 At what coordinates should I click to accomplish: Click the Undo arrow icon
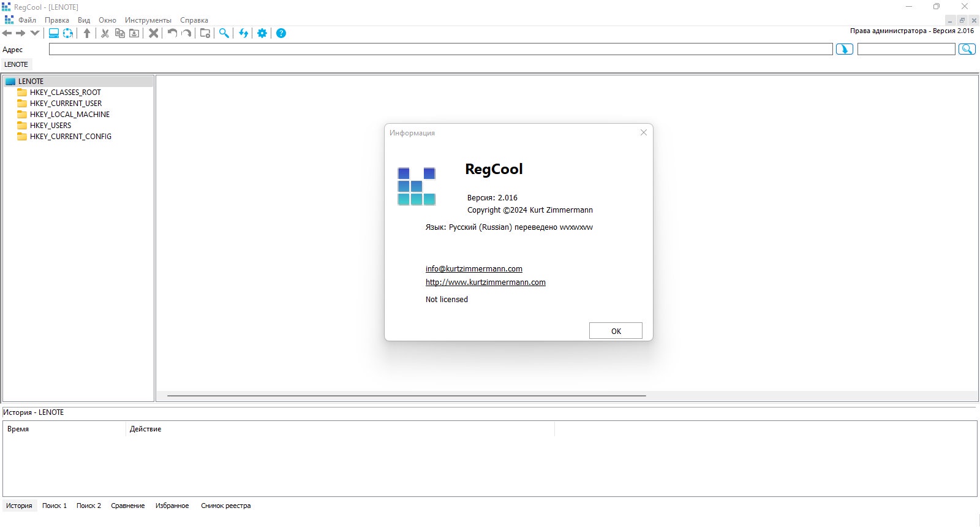tap(172, 33)
